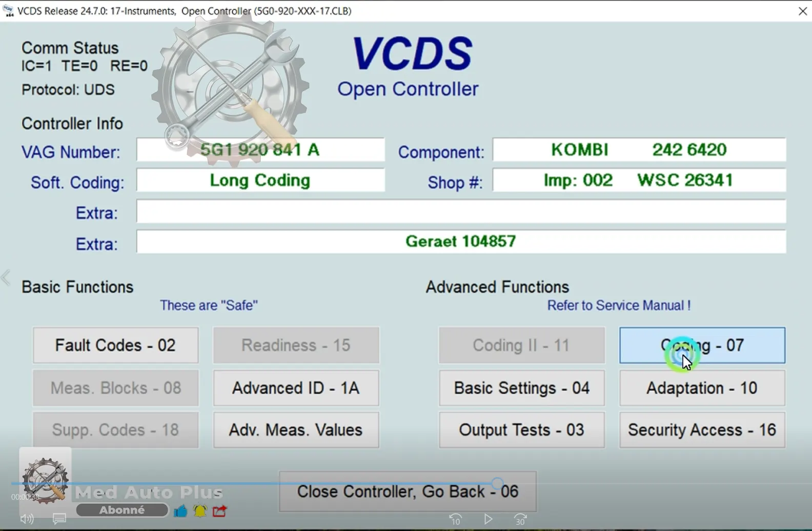Click the Extra field Geraet 104857
Image resolution: width=812 pixels, height=531 pixels.
click(461, 242)
